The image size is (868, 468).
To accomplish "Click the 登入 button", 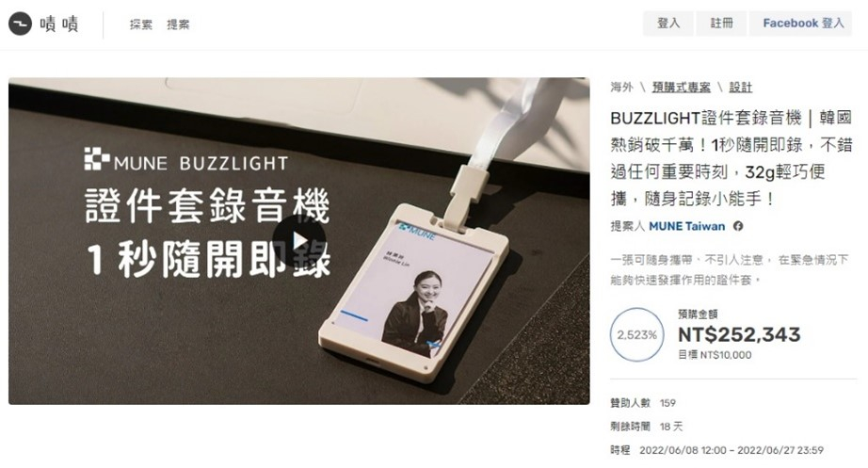I will pos(668,24).
